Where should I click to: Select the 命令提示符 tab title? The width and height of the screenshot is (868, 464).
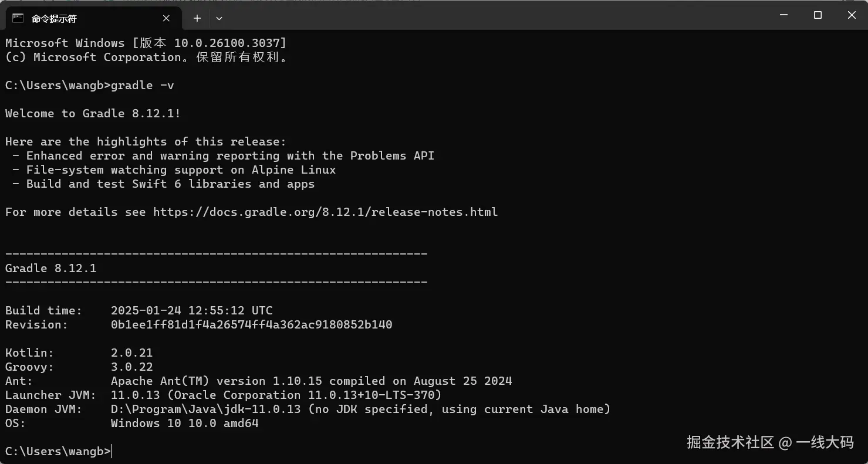pos(54,19)
